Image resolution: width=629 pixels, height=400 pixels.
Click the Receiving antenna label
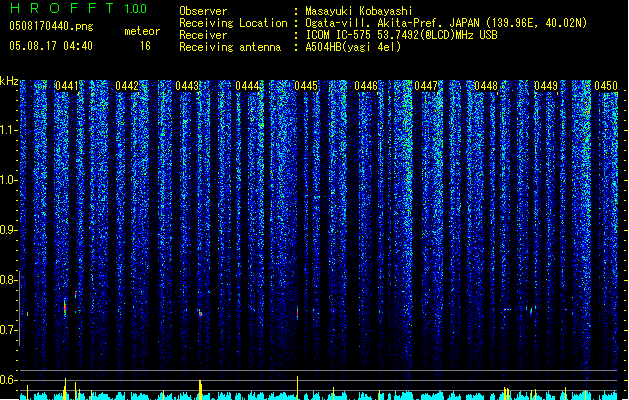(x=230, y=47)
